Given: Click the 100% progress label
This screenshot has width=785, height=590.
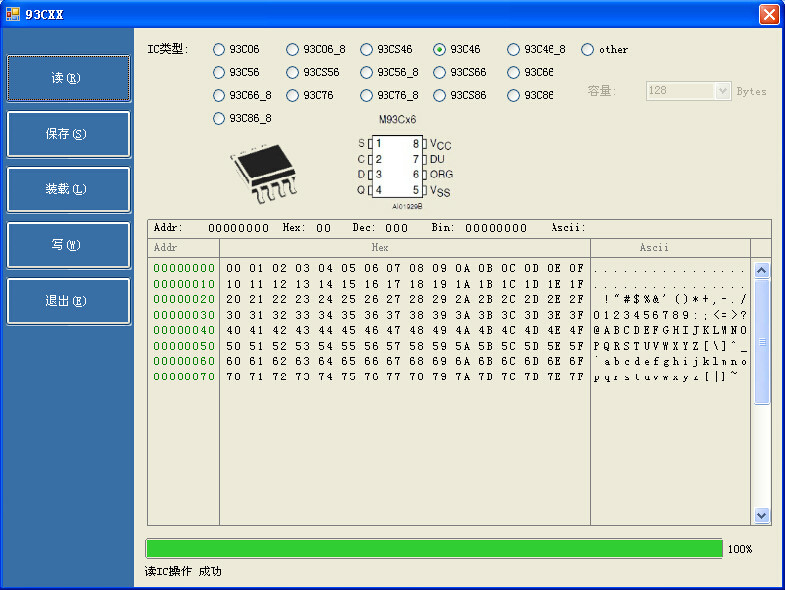Looking at the screenshot, I should click(740, 549).
